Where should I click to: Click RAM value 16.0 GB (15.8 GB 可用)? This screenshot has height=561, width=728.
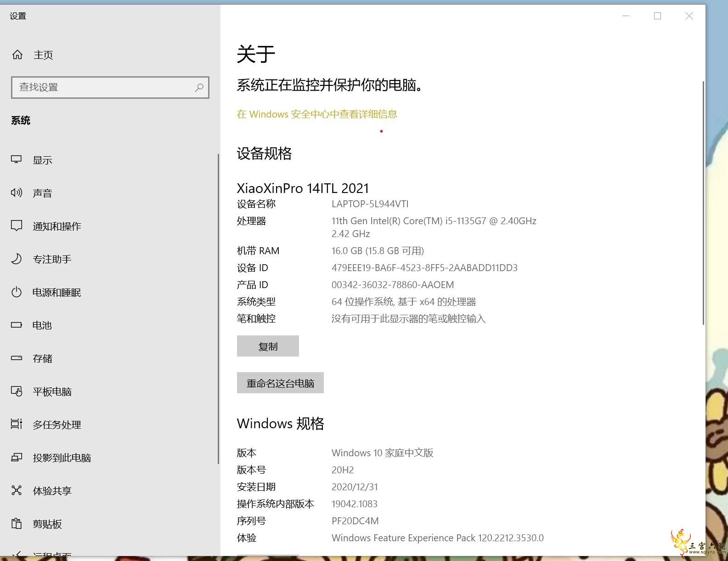(x=378, y=251)
